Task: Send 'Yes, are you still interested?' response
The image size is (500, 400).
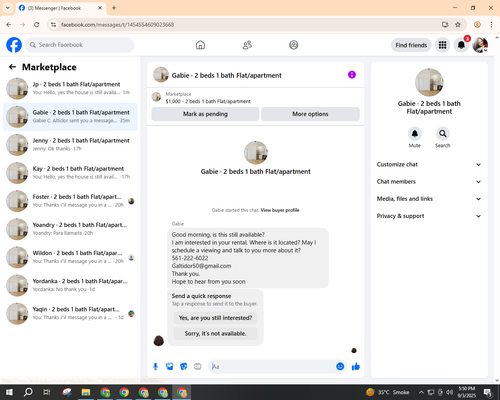Action: point(215,318)
